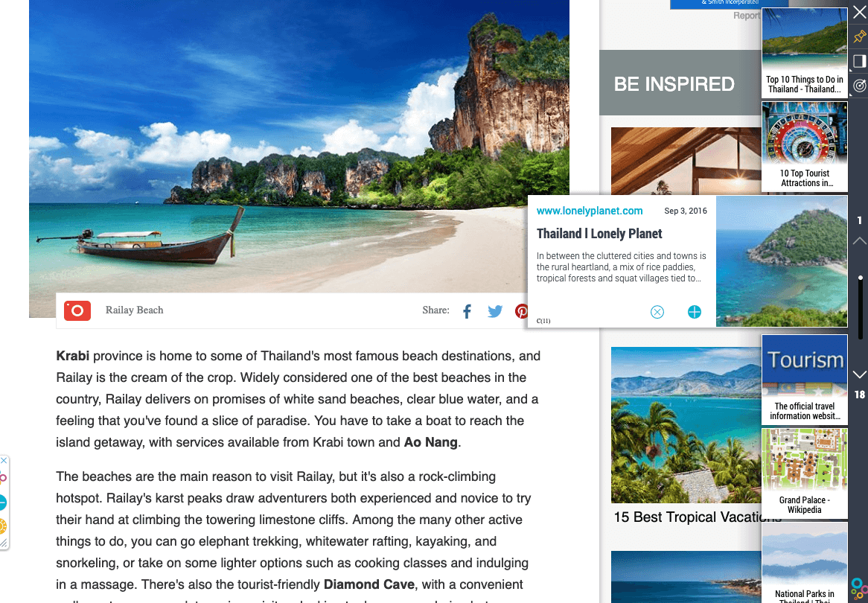Dismiss the Lonely Planet card with X icon
Viewport: 868px width, 603px height.
657,312
